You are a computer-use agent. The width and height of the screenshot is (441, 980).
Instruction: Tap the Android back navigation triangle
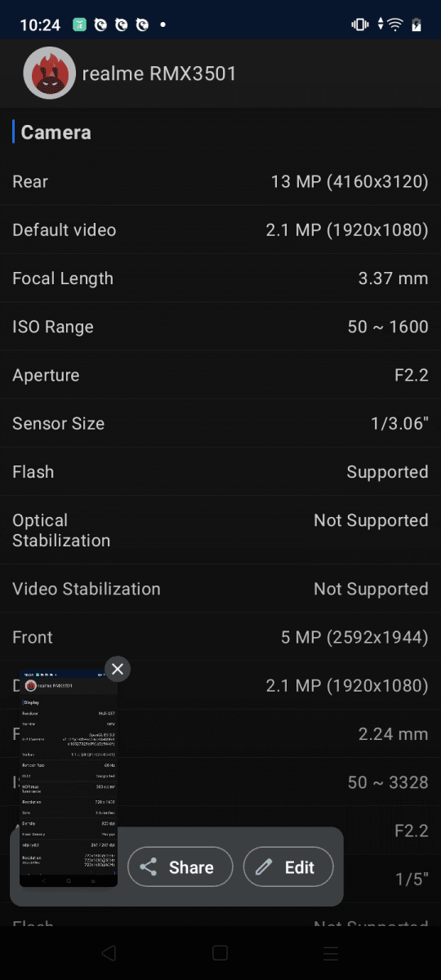pos(109,953)
